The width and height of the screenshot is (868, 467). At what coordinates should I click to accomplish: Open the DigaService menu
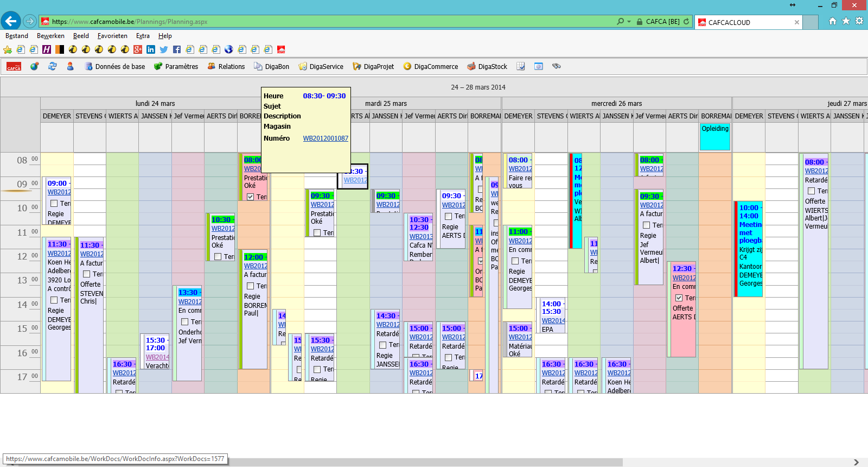[321, 66]
